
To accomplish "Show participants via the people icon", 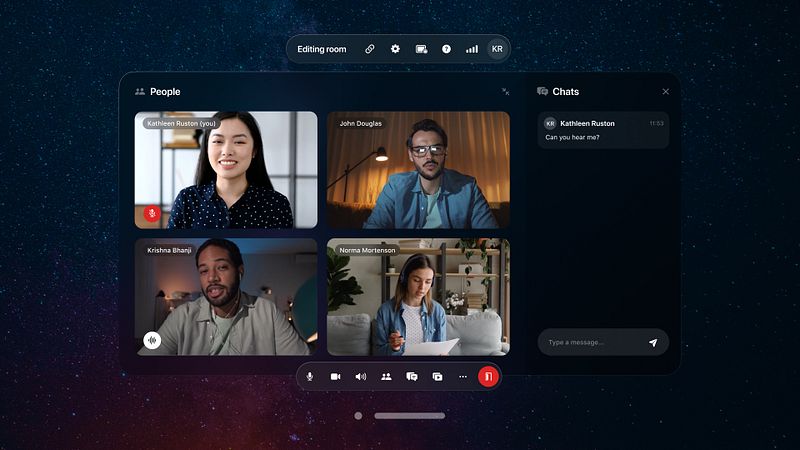I will (x=386, y=377).
